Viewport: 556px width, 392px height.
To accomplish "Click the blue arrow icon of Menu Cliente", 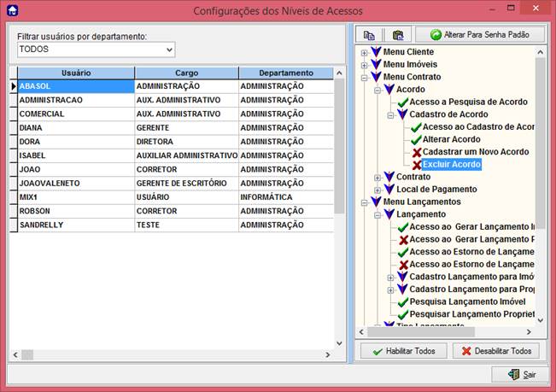I will coord(377,52).
